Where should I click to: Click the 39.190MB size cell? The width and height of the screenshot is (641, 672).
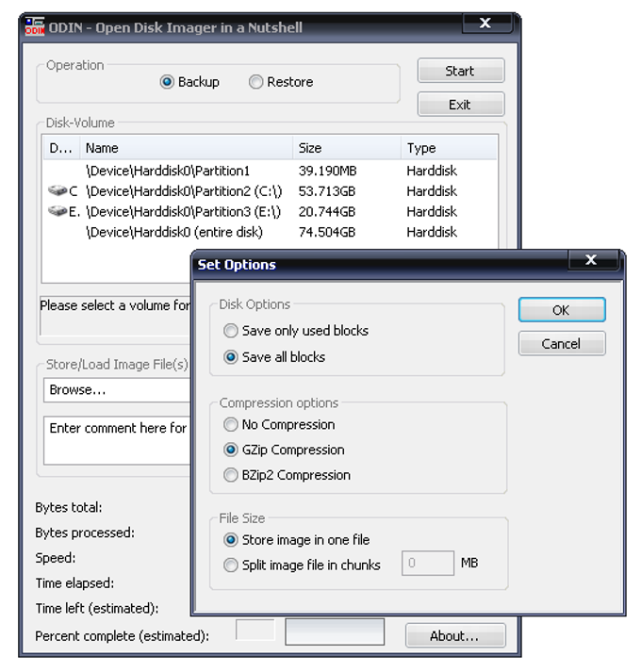point(328,171)
